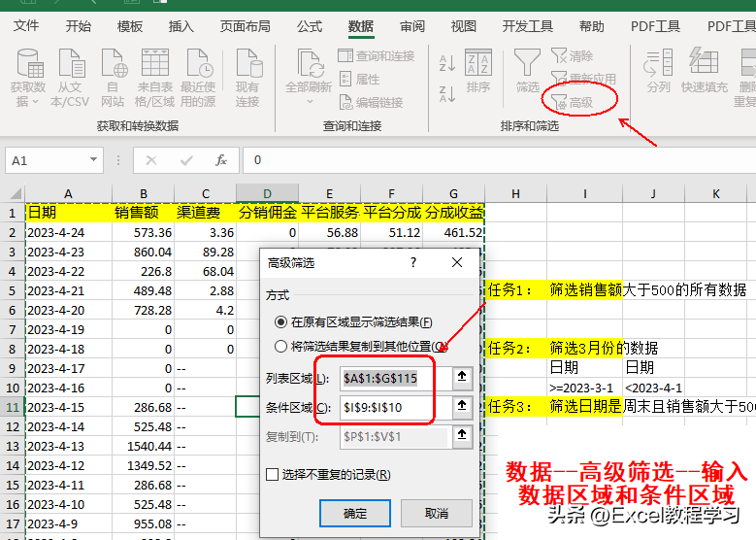Open the 审阅 ribbon tab

click(411, 26)
